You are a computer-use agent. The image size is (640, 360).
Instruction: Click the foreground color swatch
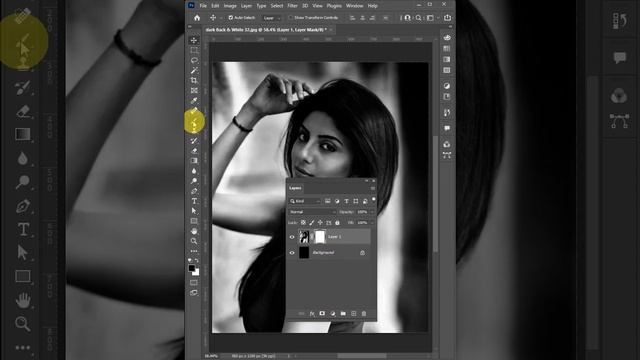click(x=191, y=268)
